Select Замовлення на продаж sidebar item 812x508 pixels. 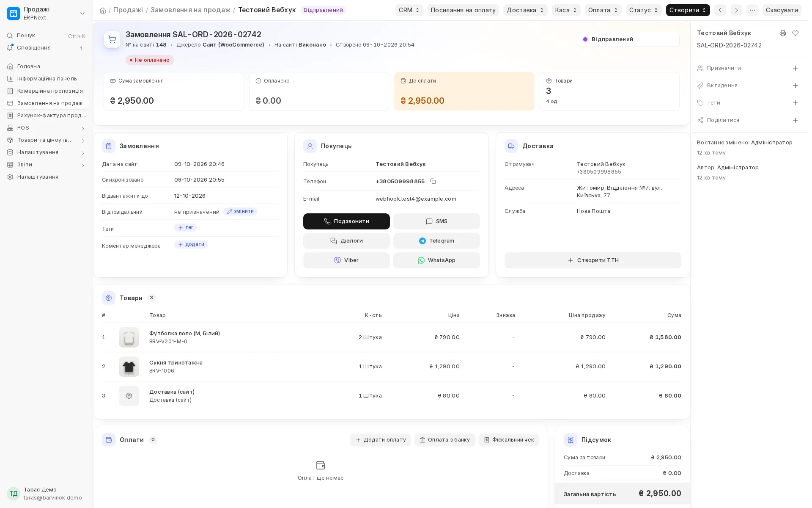(x=46, y=103)
